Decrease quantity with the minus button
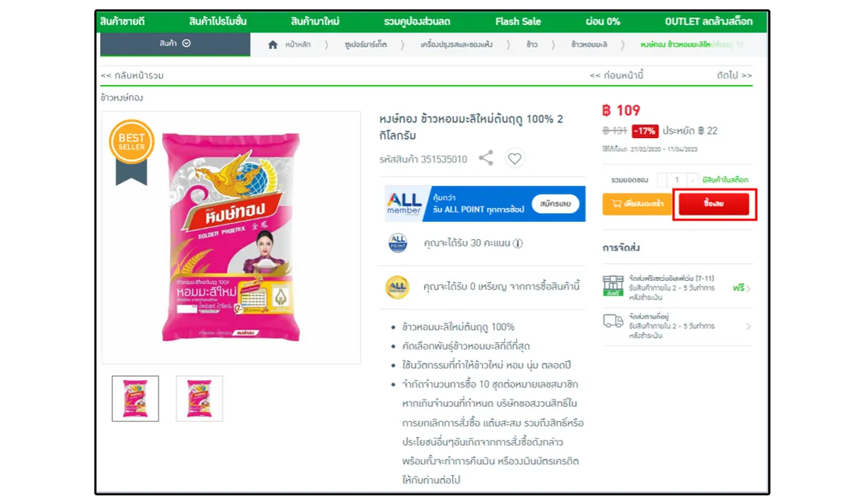 tap(661, 179)
